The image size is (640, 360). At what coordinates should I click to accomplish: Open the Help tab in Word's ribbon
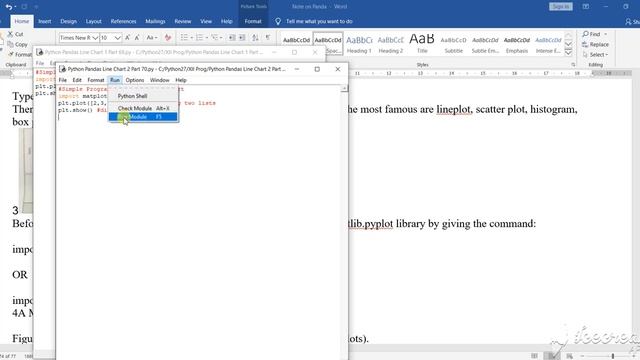coord(227,21)
